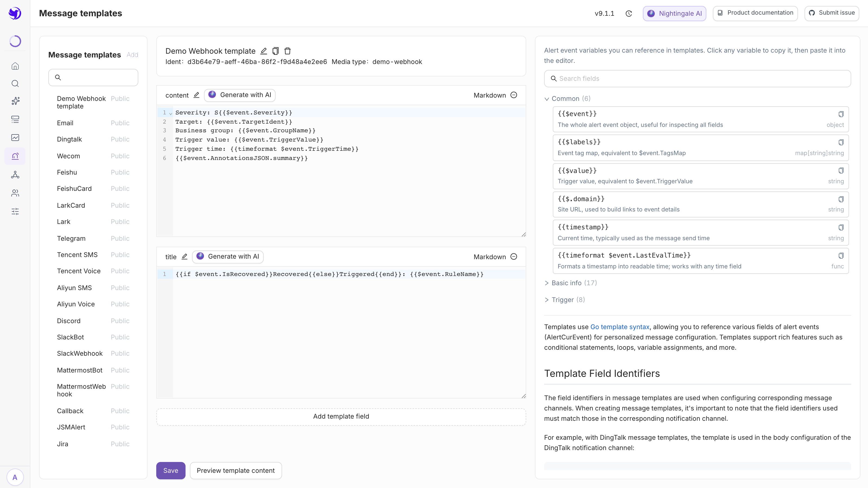Copy the {{$event}} variable
This screenshot has width=868, height=488.
pos(841,114)
